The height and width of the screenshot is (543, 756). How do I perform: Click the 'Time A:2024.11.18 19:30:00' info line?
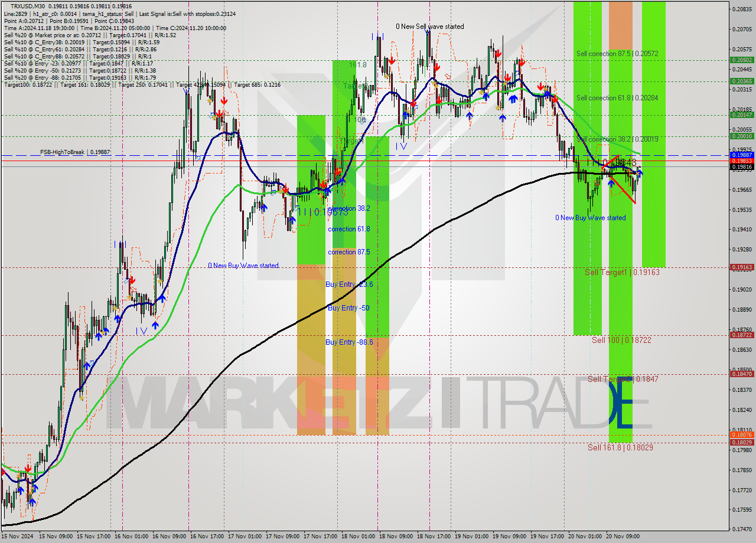(x=115, y=28)
